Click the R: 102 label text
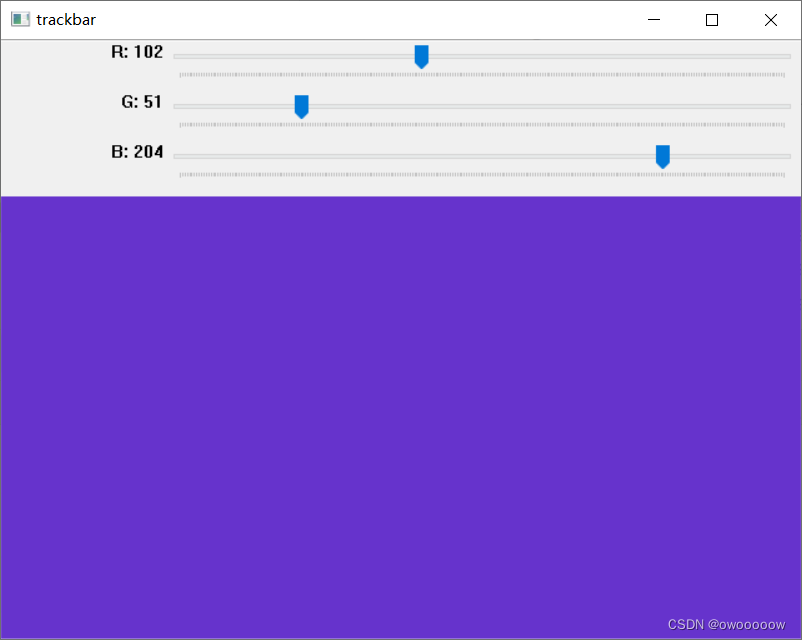Screen dimensions: 802x640 coord(137,52)
